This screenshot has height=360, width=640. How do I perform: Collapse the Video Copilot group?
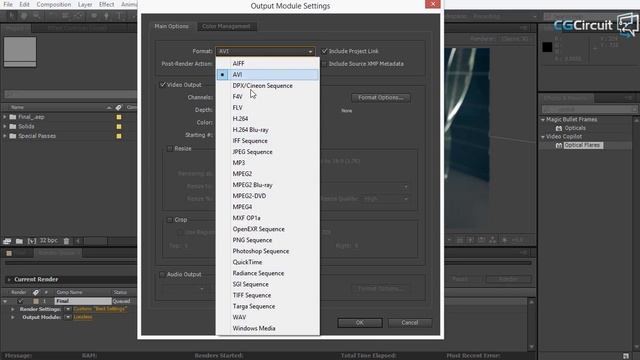pos(543,137)
